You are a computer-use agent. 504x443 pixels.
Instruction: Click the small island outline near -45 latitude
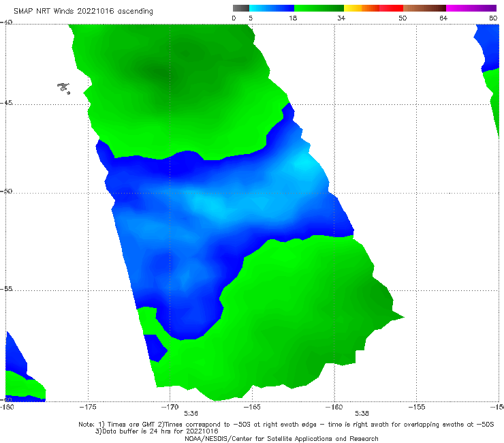click(x=64, y=88)
